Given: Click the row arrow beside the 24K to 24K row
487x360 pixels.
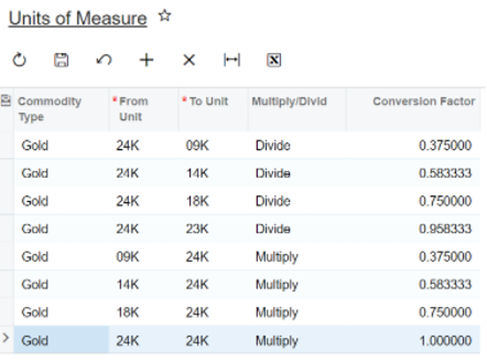Looking at the screenshot, I should (6, 338).
